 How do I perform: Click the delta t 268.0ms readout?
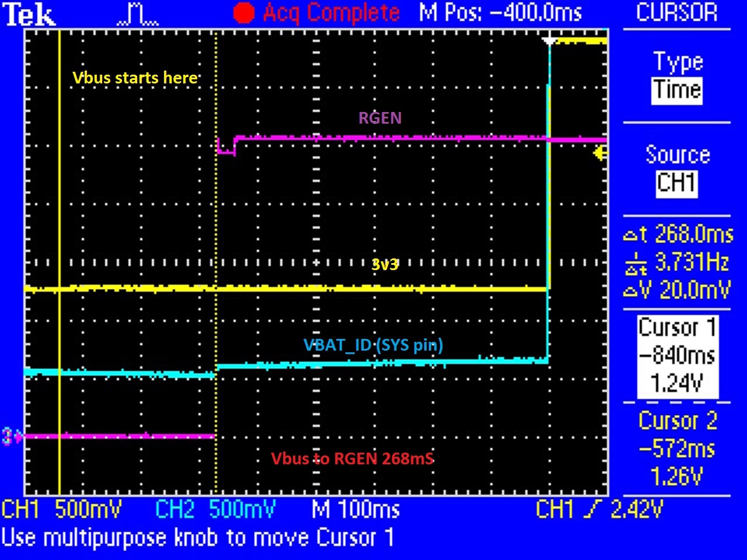(678, 235)
